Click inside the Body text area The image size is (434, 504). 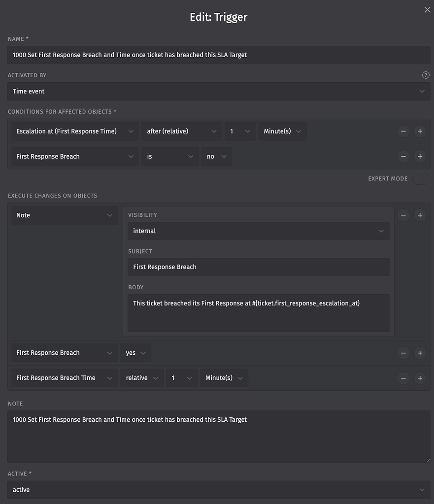(258, 313)
